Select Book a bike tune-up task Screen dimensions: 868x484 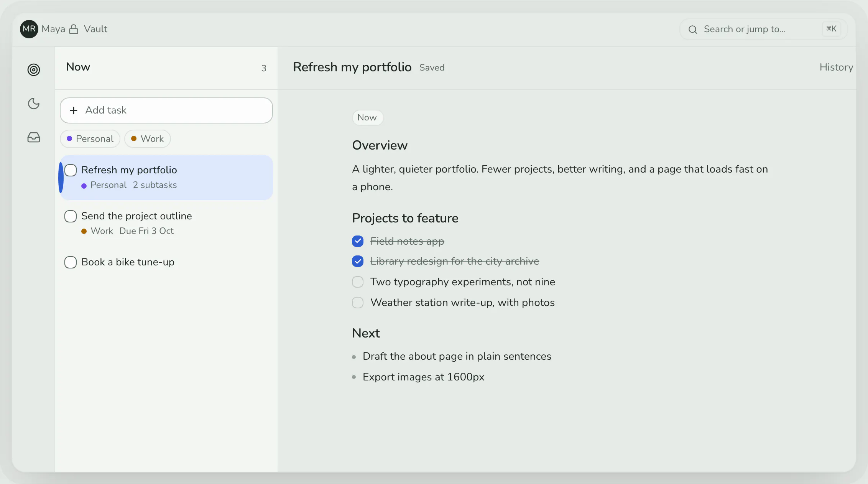166,262
